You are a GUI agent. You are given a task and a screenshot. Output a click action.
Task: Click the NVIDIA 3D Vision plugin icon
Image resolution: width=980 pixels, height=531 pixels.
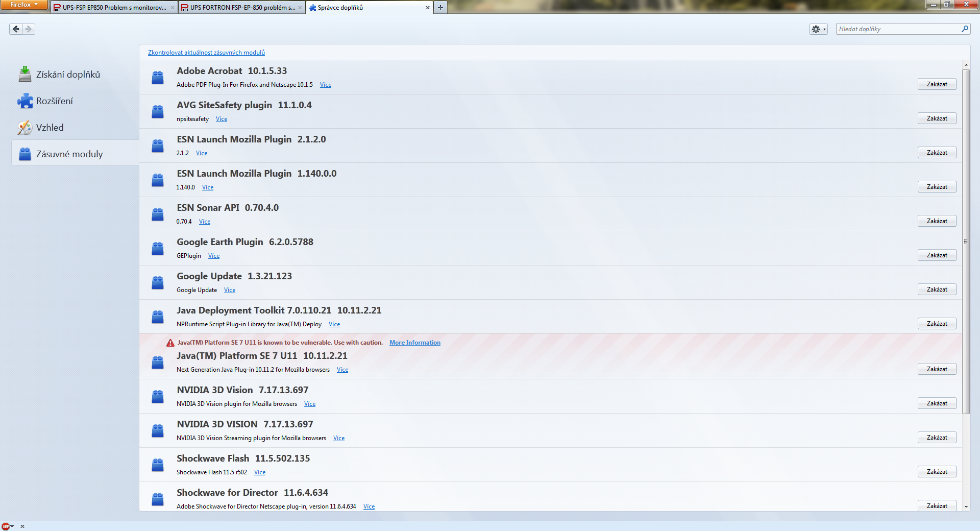coord(158,396)
